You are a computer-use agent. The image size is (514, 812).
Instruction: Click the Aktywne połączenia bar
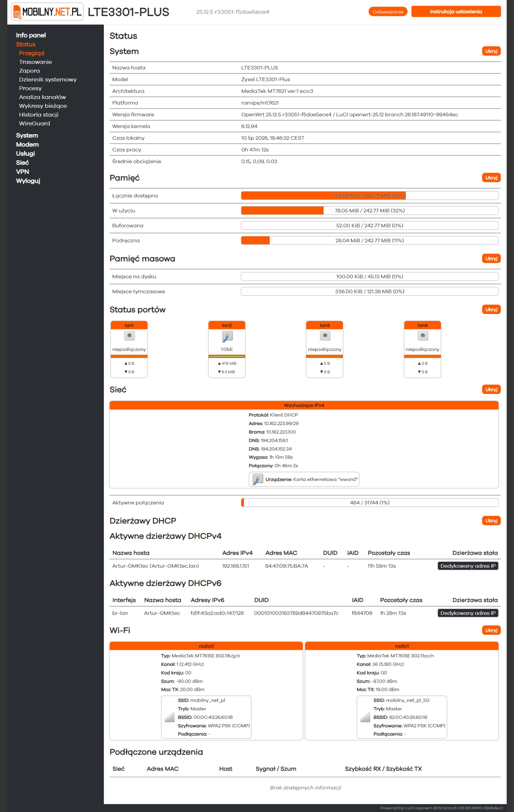(x=369, y=502)
